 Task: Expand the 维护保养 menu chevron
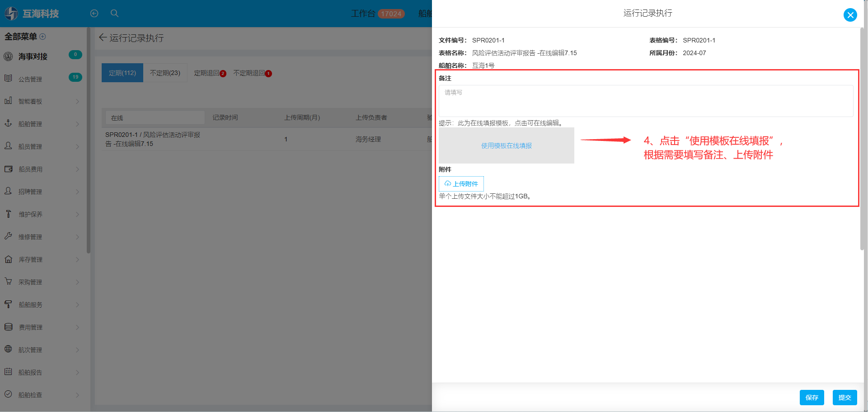click(x=77, y=214)
